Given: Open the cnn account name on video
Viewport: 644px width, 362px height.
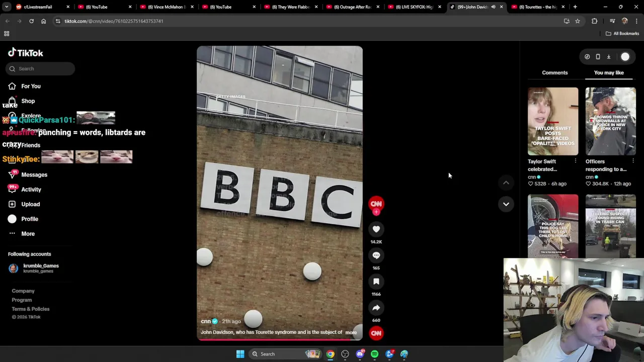Looking at the screenshot, I should tap(206, 321).
